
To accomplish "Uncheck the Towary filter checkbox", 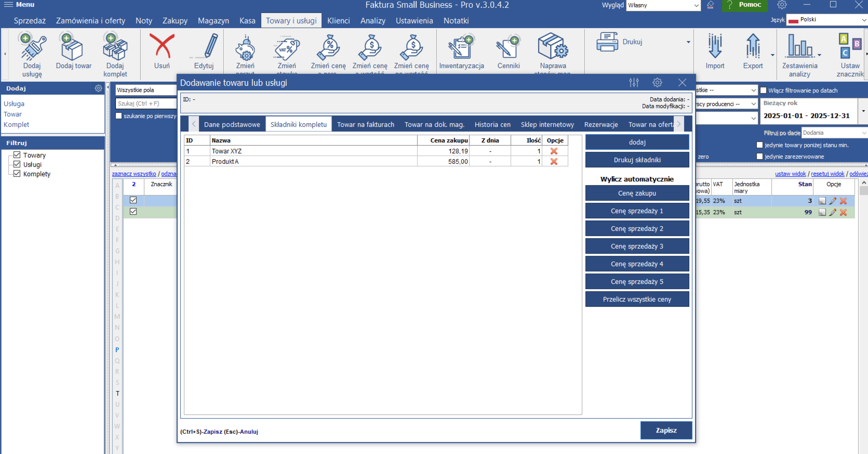I will coord(17,155).
